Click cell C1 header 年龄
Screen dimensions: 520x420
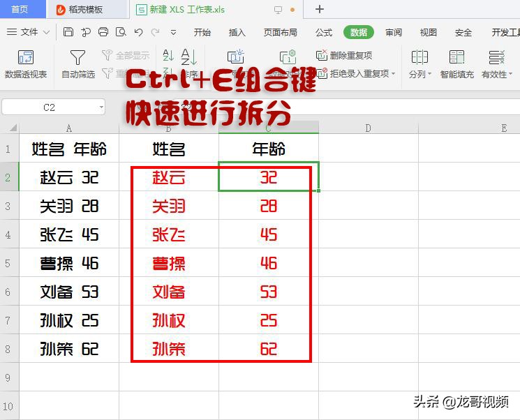[269, 149]
